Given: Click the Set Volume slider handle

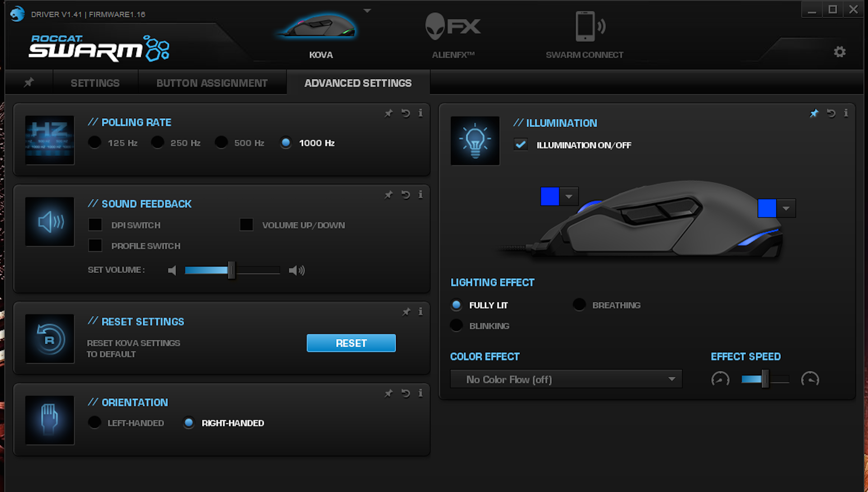Looking at the screenshot, I should [231, 270].
